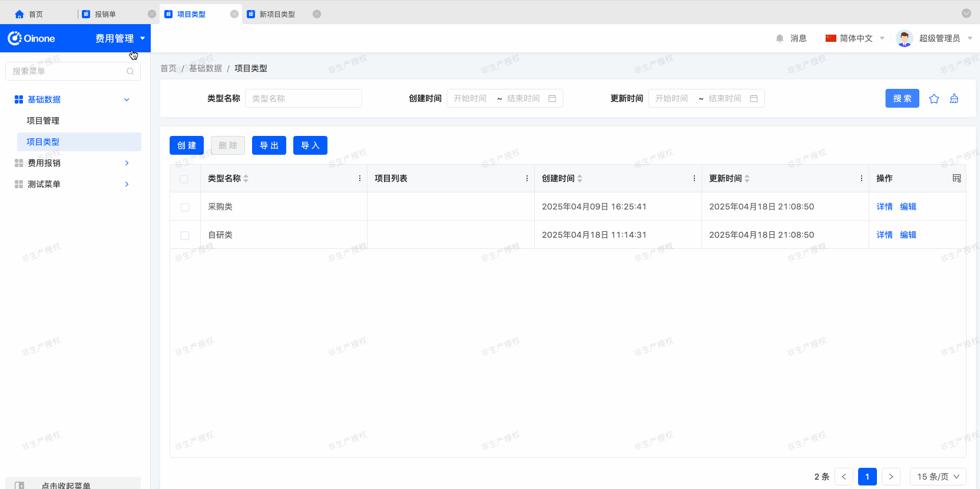Click the 创建 button
Screen dimensions: 980x489
click(187, 145)
